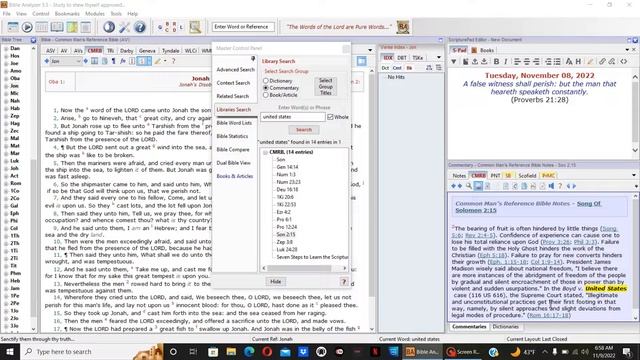The width and height of the screenshot is (640, 360).
Task: Click the Italic button in the ScripturePad editor
Action: point(505,62)
